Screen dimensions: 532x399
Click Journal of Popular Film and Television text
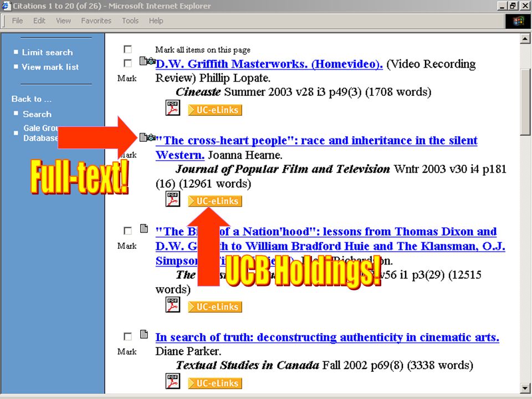click(x=283, y=169)
